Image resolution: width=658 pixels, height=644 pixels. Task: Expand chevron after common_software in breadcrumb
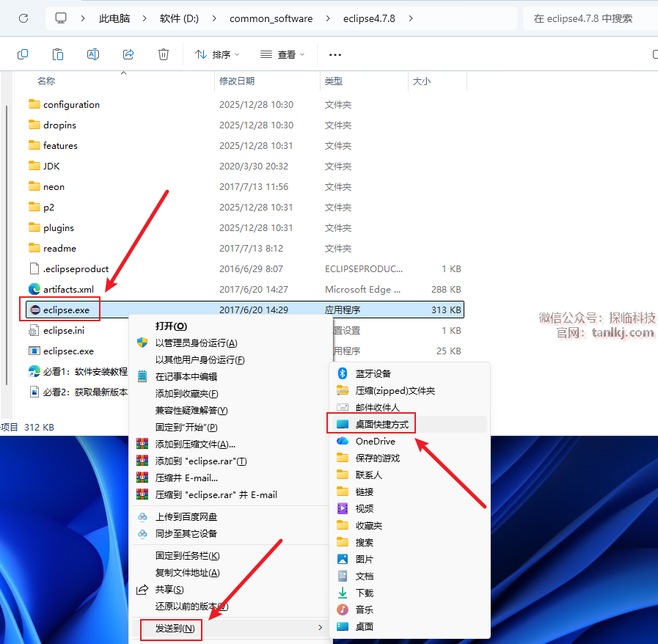click(328, 18)
